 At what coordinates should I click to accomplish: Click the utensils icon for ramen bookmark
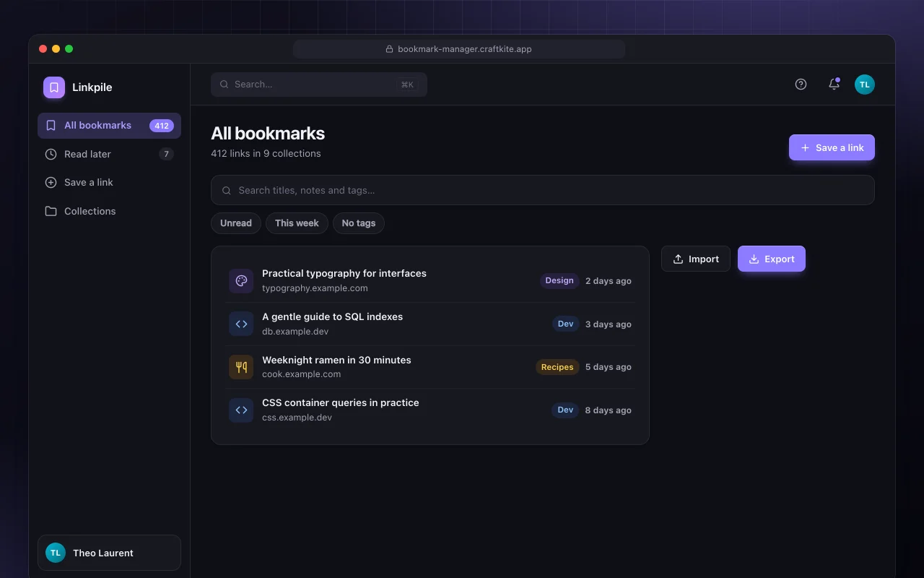pos(241,367)
